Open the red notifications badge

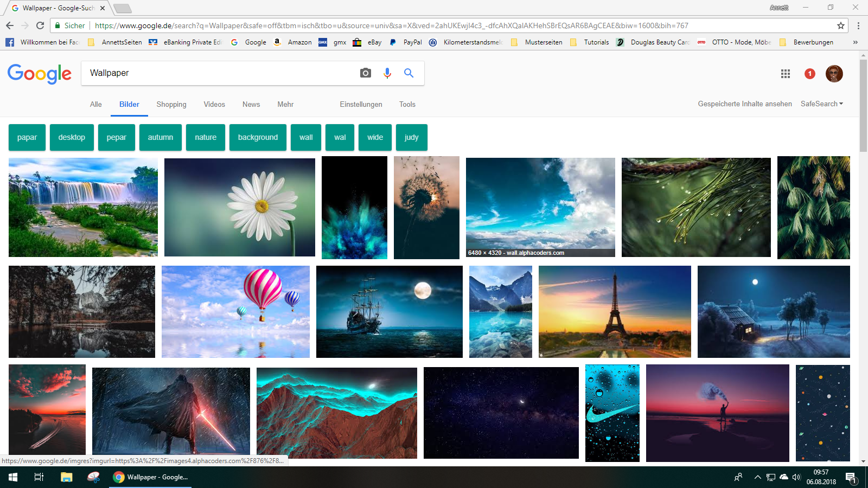click(810, 74)
